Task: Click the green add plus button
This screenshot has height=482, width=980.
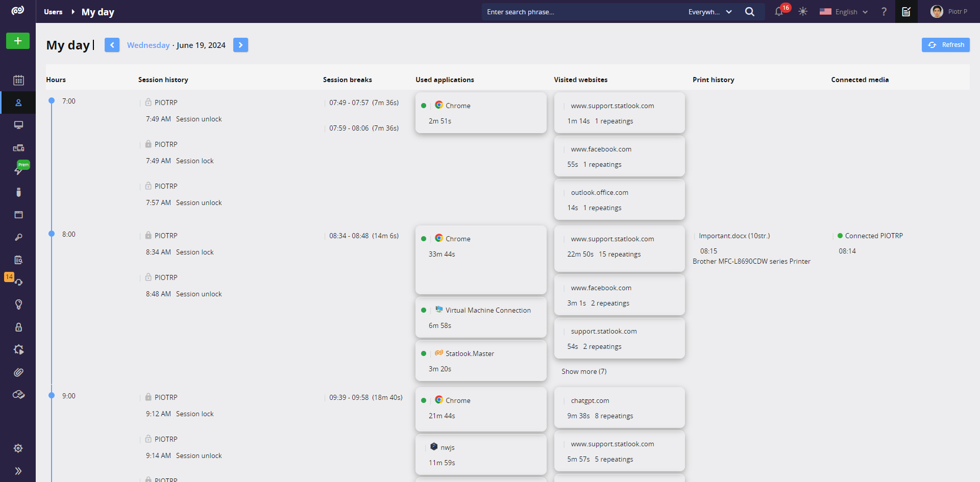Action: 18,41
